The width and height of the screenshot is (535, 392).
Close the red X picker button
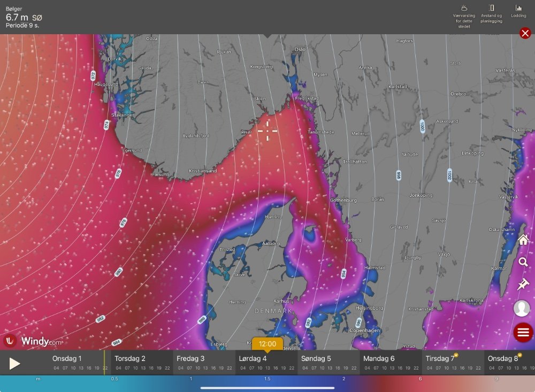525,34
